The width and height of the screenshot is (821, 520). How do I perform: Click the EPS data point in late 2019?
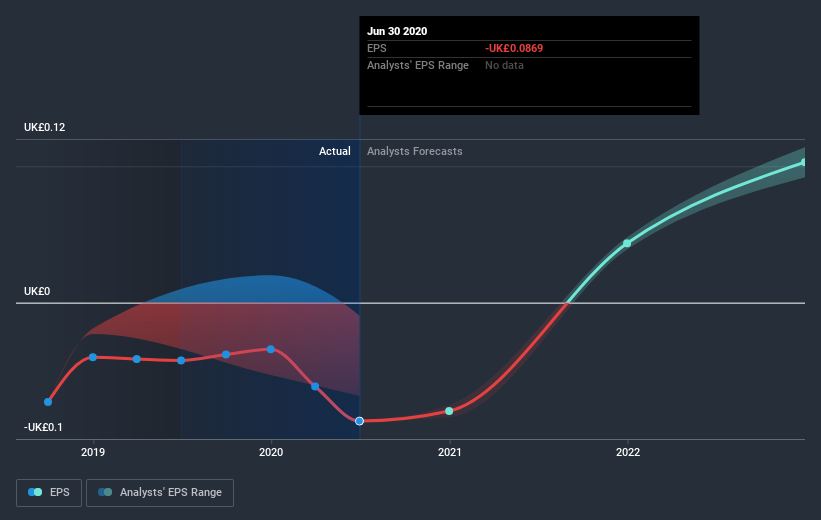point(226,355)
